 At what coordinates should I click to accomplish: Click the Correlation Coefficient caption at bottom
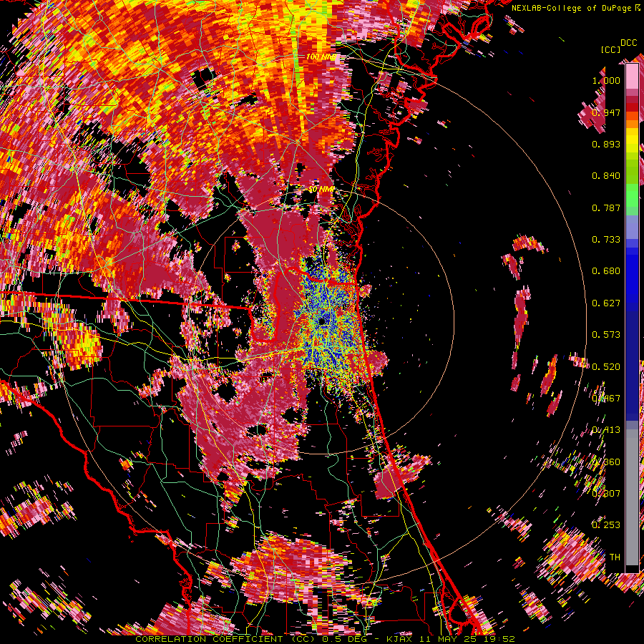pyautogui.click(x=325, y=639)
